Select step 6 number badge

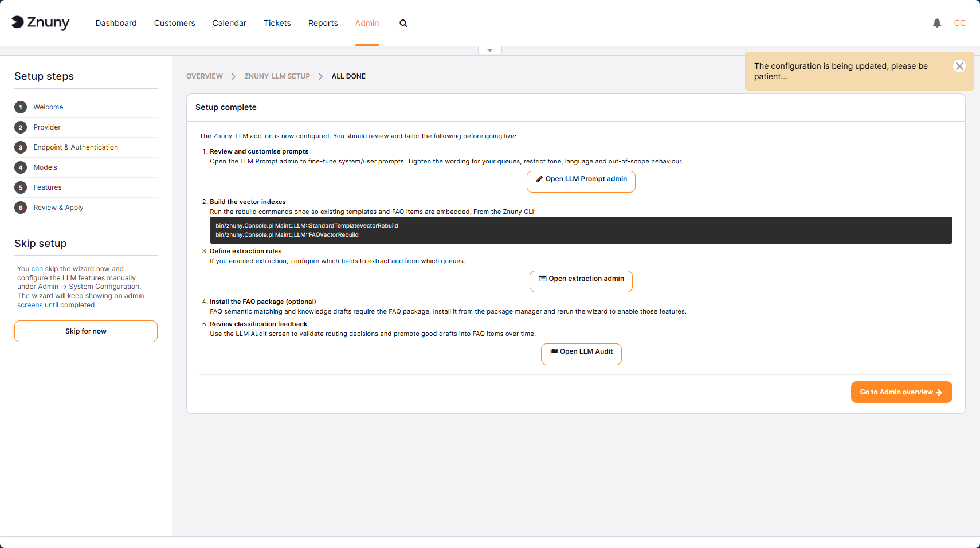pyautogui.click(x=21, y=208)
